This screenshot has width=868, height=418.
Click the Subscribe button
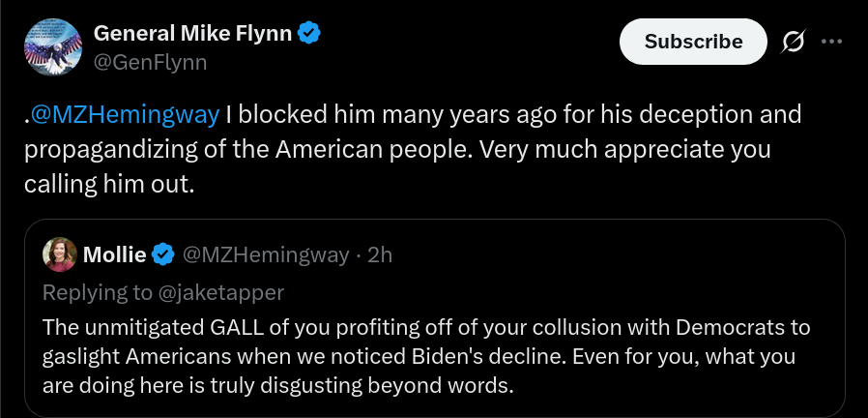click(x=693, y=42)
